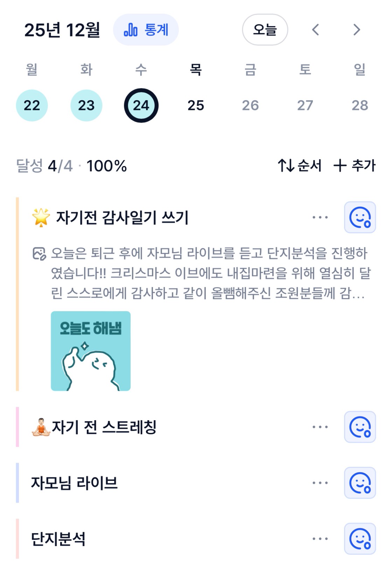Screen dimensions: 392x573
Task: Open more options for 자모님 라이브
Action: (x=320, y=483)
